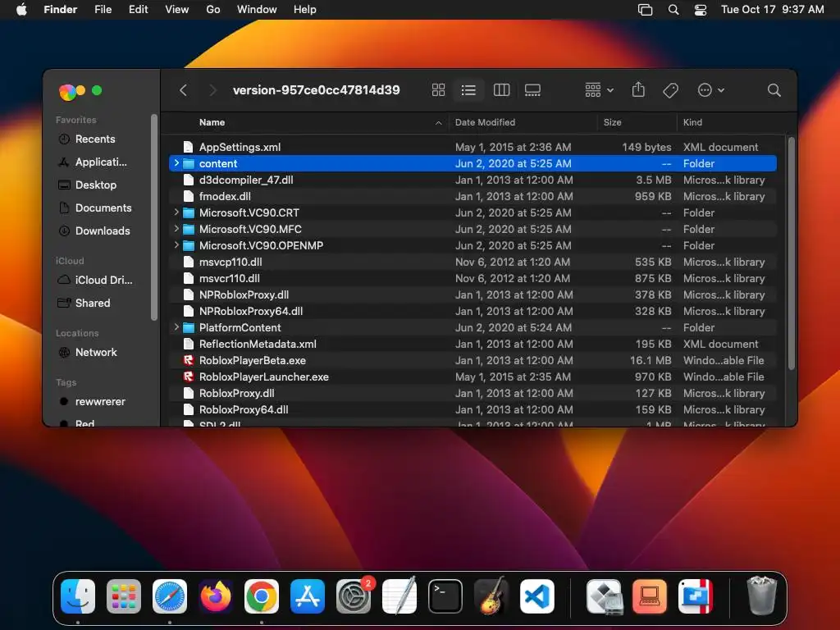Screen dimensions: 840x630
Task: Expand the Microsoft.VC90.OPENMP folder
Action: pos(176,244)
